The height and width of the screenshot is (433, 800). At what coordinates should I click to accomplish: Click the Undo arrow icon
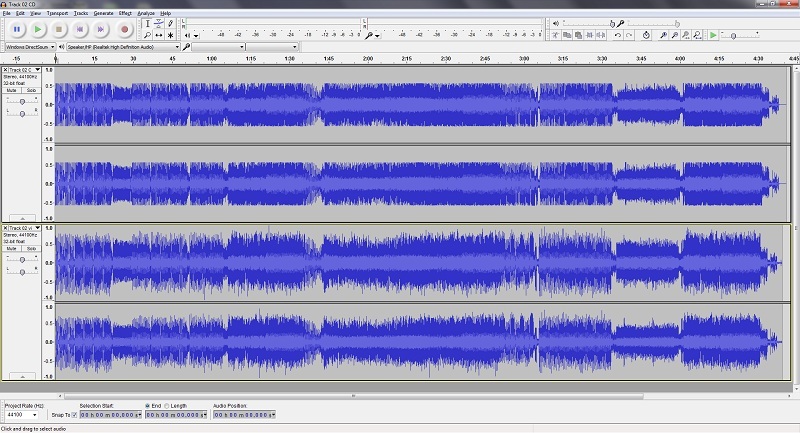click(617, 35)
